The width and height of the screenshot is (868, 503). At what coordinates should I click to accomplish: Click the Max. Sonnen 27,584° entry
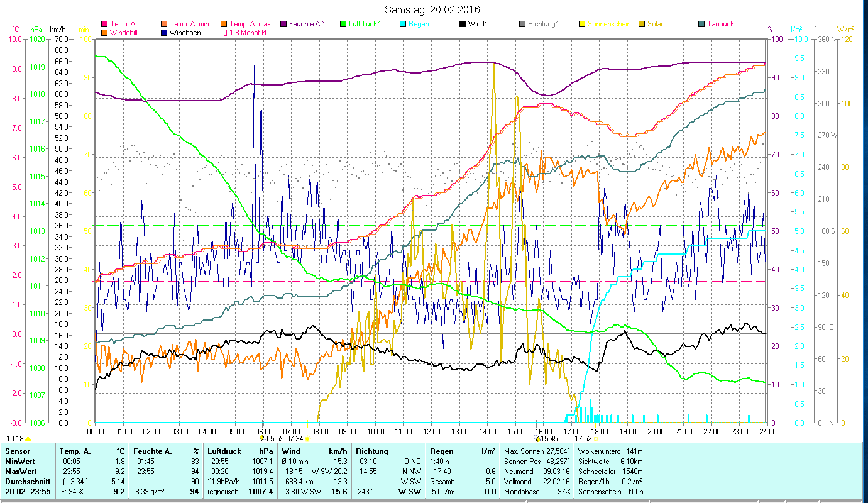(537, 451)
